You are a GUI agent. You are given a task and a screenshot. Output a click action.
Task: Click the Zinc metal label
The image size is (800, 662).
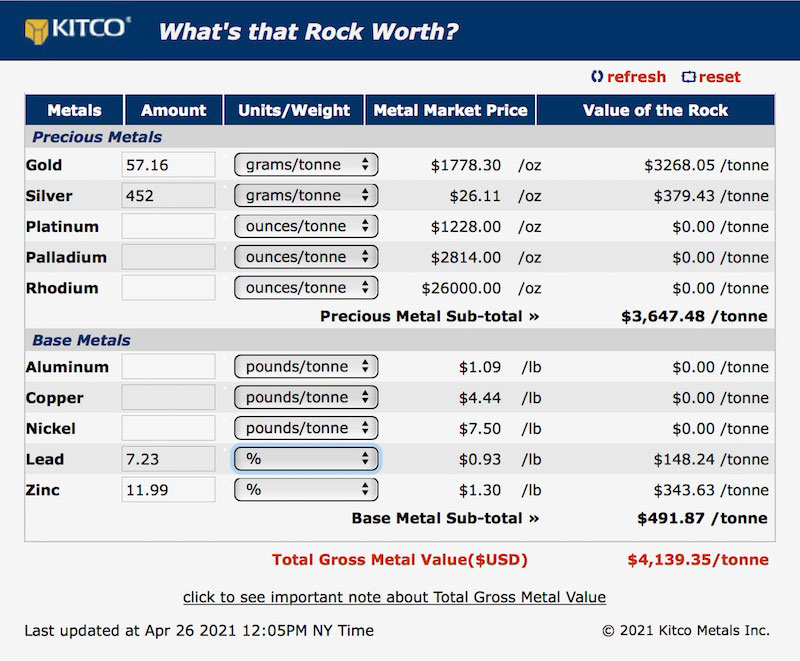(42, 490)
